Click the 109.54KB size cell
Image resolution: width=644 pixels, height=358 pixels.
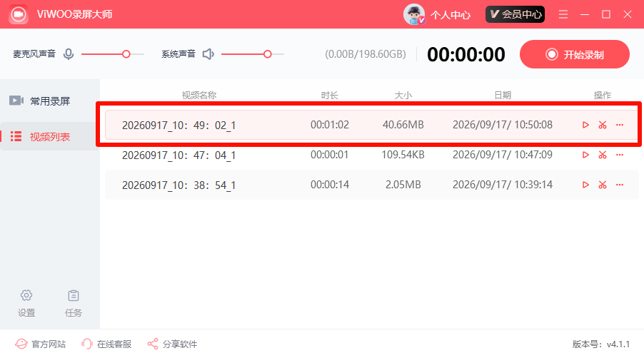(403, 155)
